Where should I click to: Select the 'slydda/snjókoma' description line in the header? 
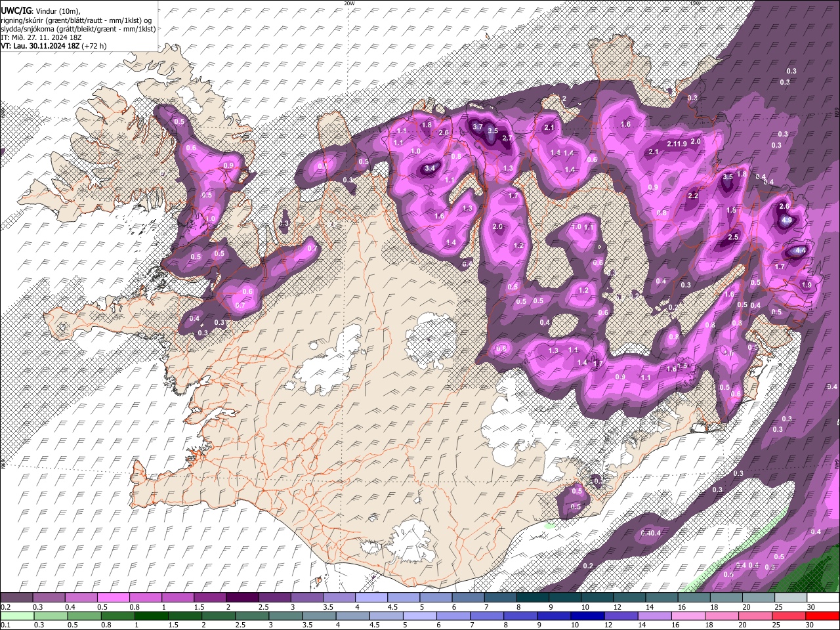(78, 29)
